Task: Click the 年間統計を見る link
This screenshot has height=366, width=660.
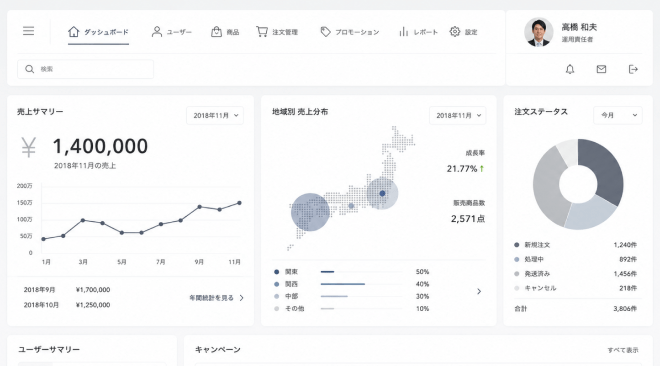Action: [x=216, y=298]
